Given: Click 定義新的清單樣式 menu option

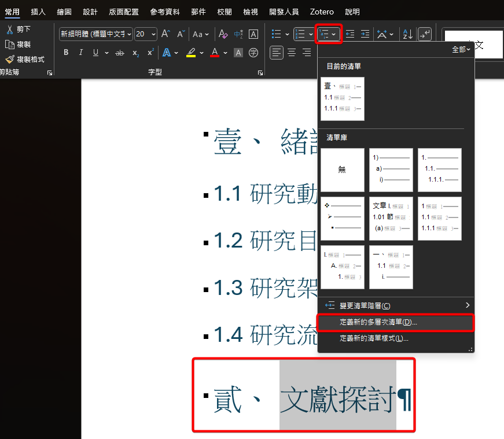Looking at the screenshot, I should pyautogui.click(x=374, y=338).
